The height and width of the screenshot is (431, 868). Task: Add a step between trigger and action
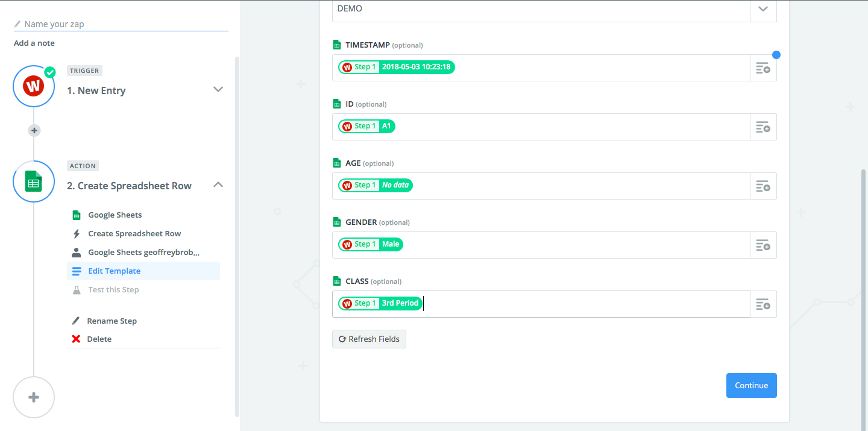(34, 130)
